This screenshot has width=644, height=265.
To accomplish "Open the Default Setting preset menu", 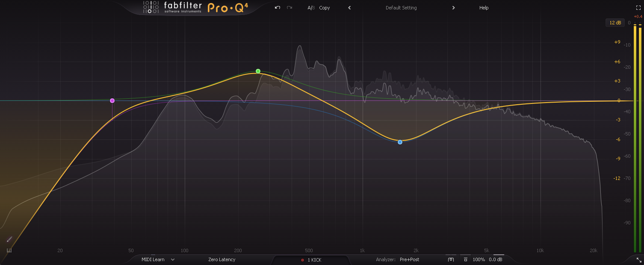I will (401, 8).
